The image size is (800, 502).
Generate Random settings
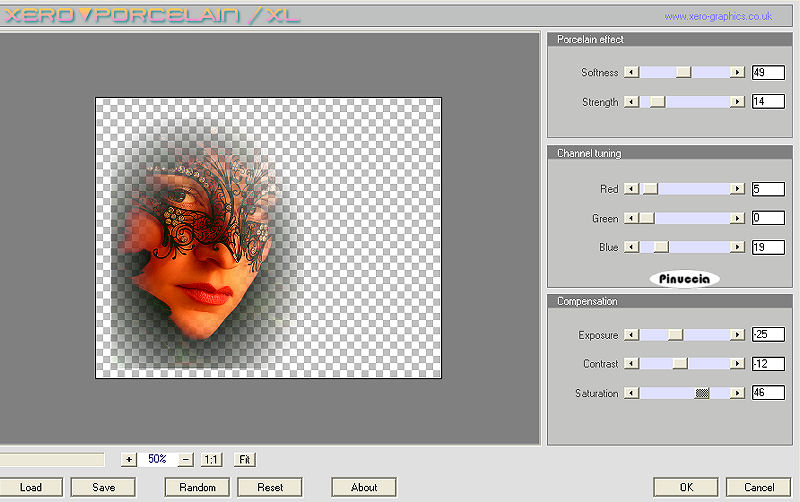(x=197, y=487)
